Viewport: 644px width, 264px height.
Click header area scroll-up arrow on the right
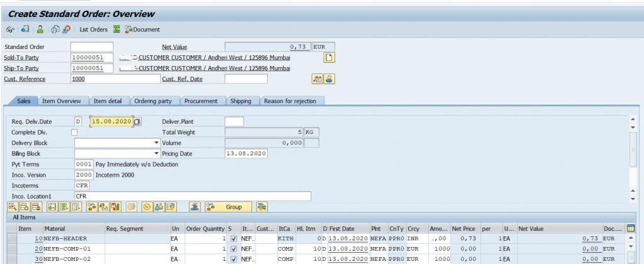click(x=633, y=119)
